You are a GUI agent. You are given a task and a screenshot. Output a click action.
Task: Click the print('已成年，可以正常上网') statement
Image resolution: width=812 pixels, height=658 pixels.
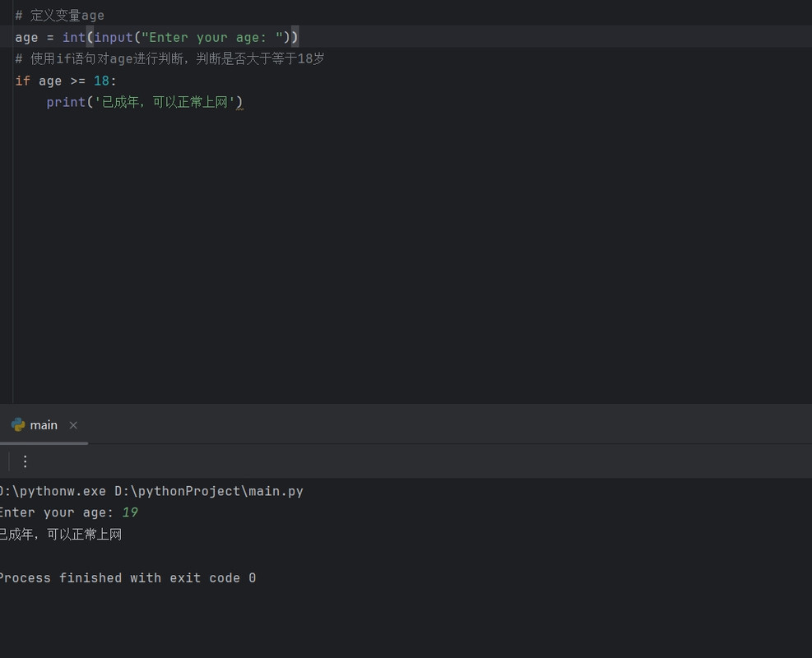click(145, 102)
